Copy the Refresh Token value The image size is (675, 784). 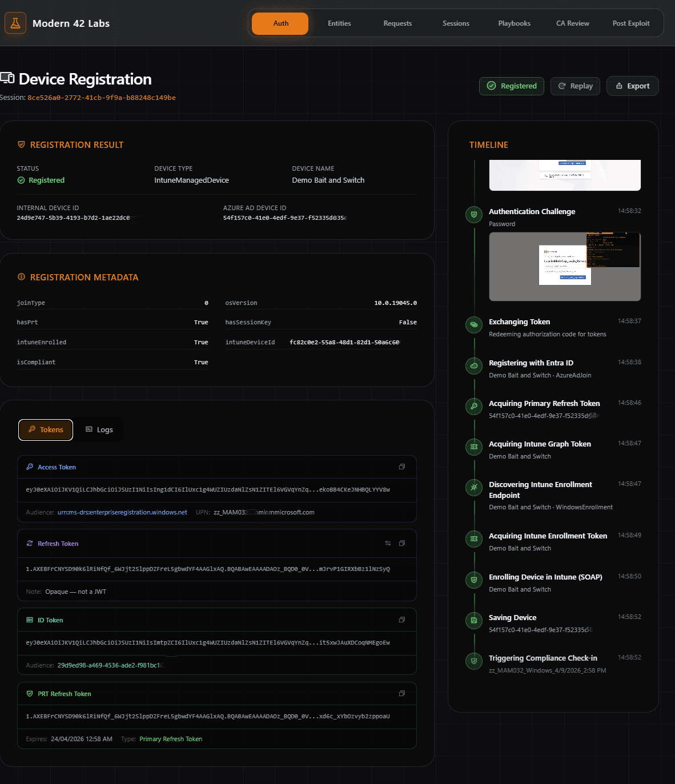pos(402,544)
